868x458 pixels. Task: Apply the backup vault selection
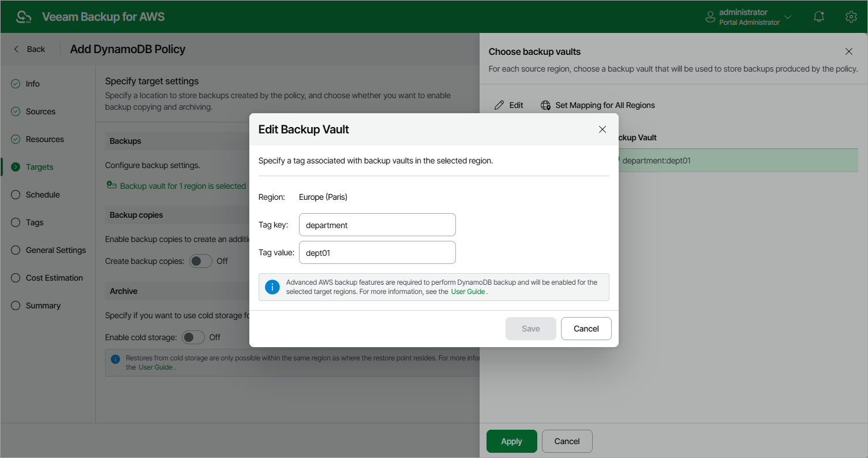(512, 441)
